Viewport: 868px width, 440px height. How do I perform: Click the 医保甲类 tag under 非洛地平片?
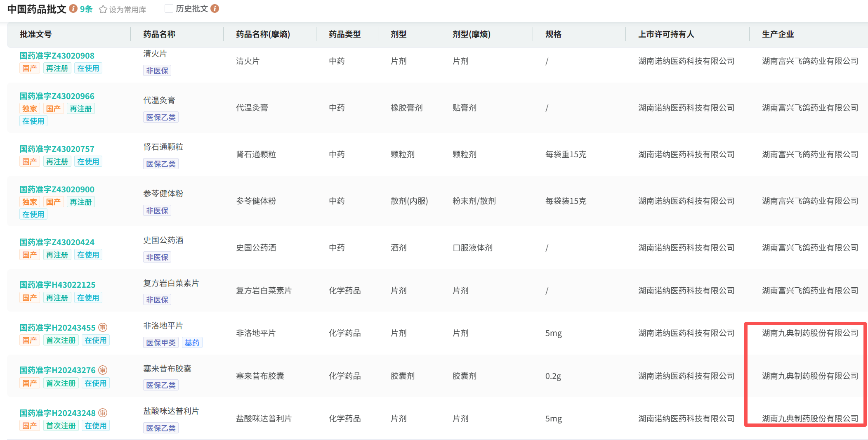pyautogui.click(x=161, y=343)
